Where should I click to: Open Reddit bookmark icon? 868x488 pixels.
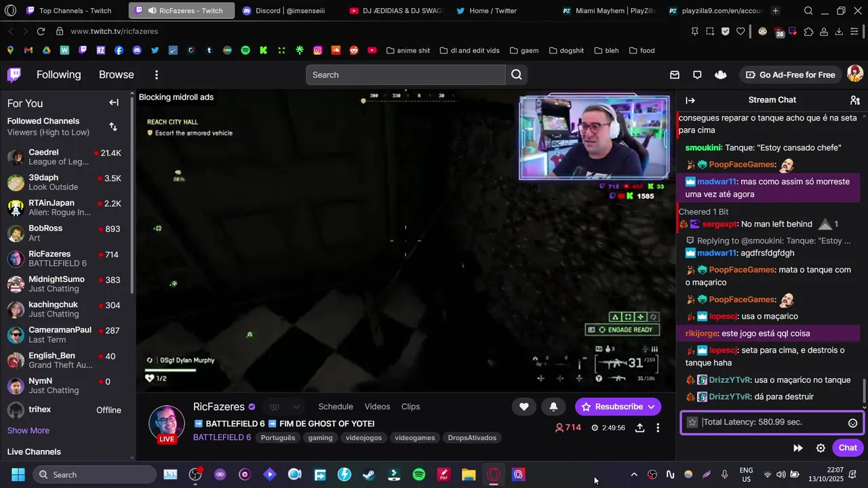click(354, 50)
